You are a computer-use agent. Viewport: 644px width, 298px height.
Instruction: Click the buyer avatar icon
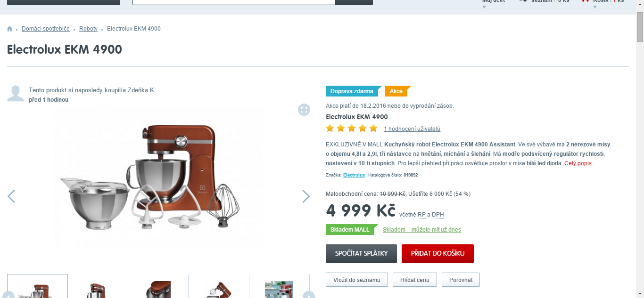point(16,94)
